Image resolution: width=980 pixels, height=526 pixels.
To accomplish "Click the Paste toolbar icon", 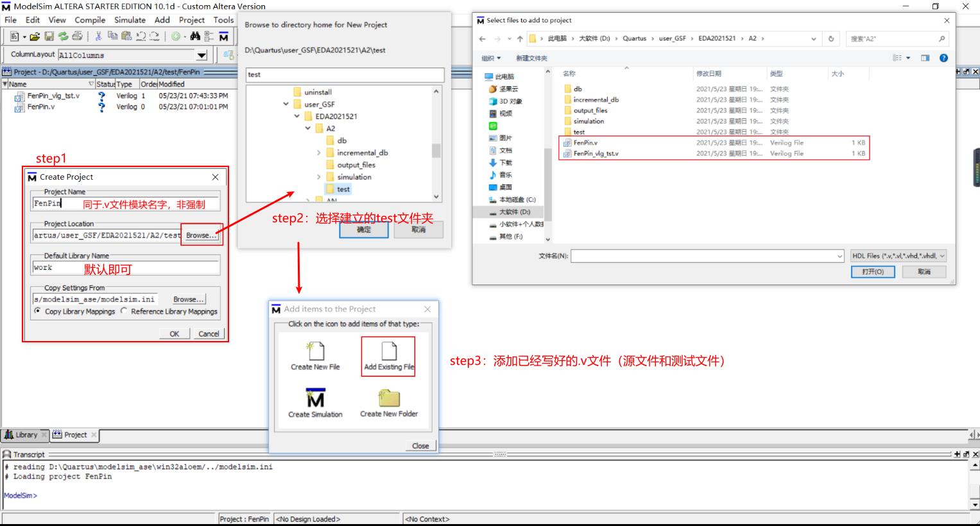I will (126, 37).
